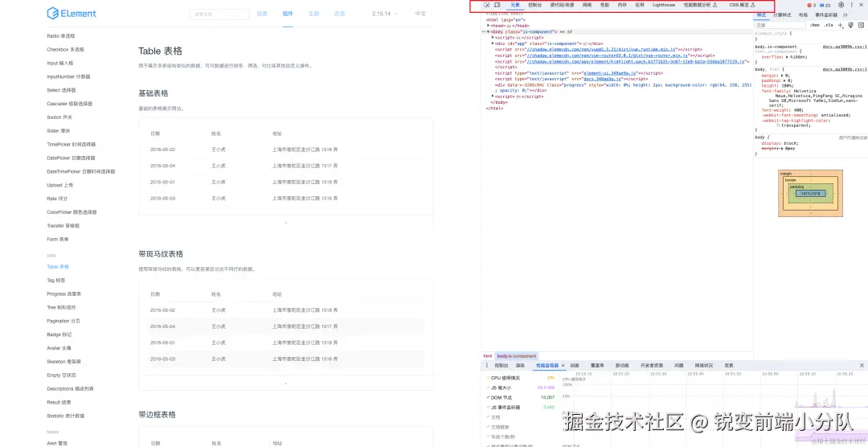Screen dimensions: 868x447
Task: Open the 应用 panel tab
Action: pos(640,5)
